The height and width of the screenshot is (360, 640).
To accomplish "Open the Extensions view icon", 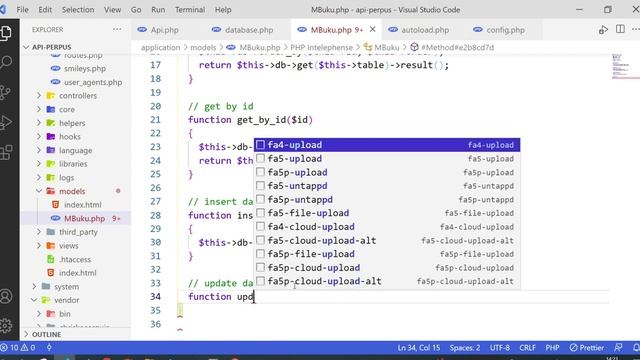I will [6, 152].
